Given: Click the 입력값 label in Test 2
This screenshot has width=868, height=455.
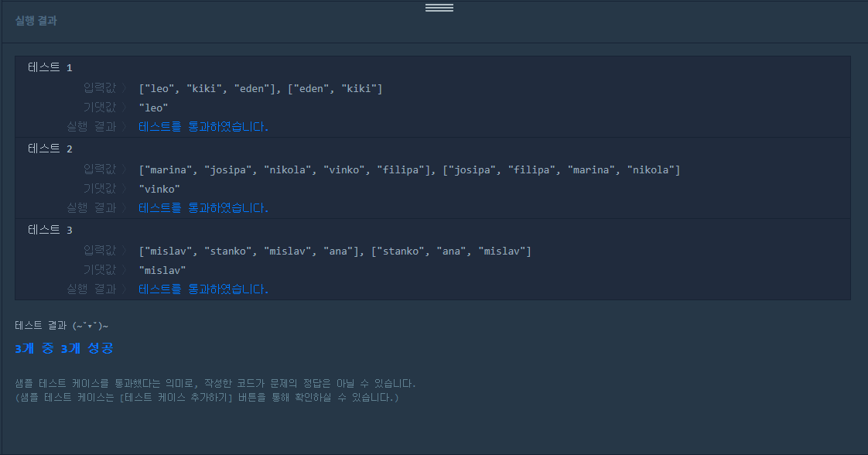Looking at the screenshot, I should 100,169.
